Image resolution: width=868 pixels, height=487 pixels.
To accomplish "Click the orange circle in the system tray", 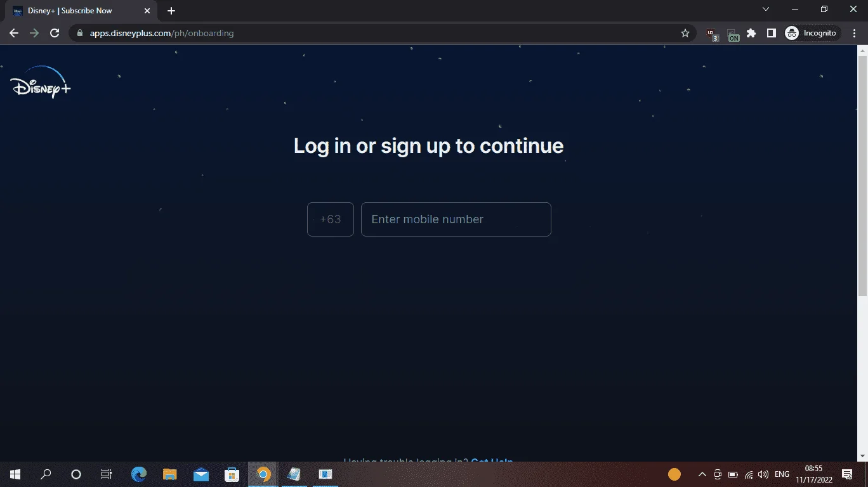I will tap(674, 474).
